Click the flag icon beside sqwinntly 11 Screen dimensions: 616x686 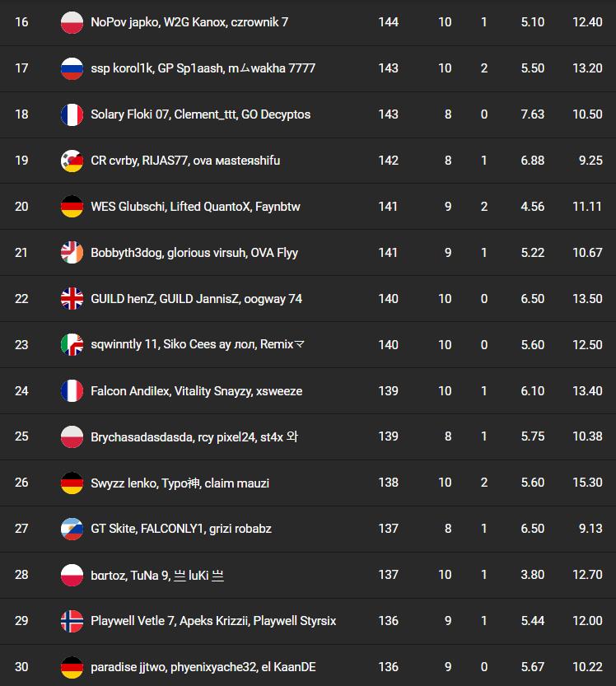[x=72, y=345]
